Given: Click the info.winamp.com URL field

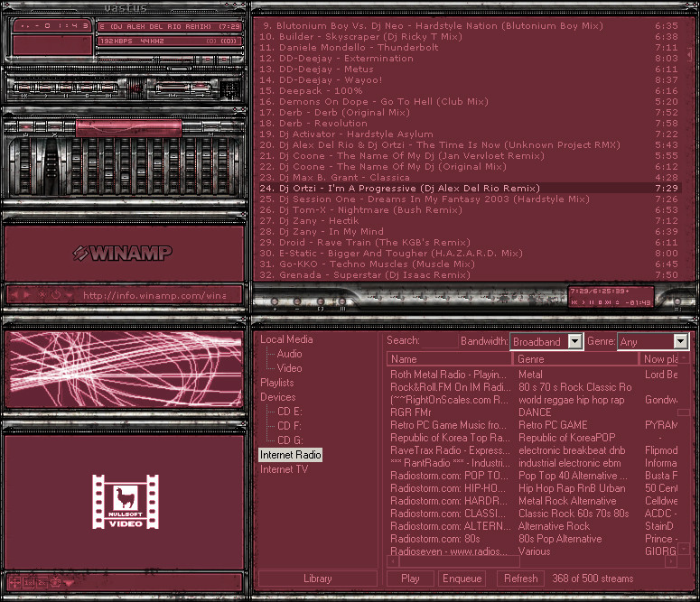Looking at the screenshot, I should click(x=154, y=295).
